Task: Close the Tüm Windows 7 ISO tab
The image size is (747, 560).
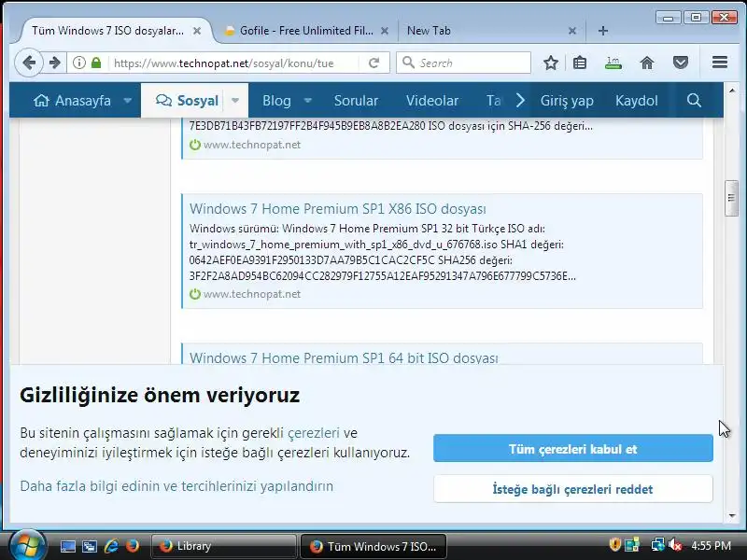Action: coord(197,31)
